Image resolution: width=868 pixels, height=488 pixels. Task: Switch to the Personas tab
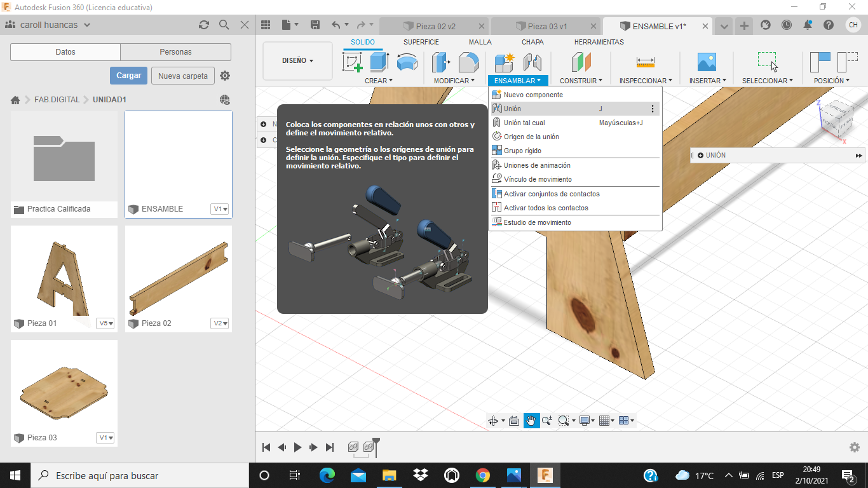(x=175, y=52)
